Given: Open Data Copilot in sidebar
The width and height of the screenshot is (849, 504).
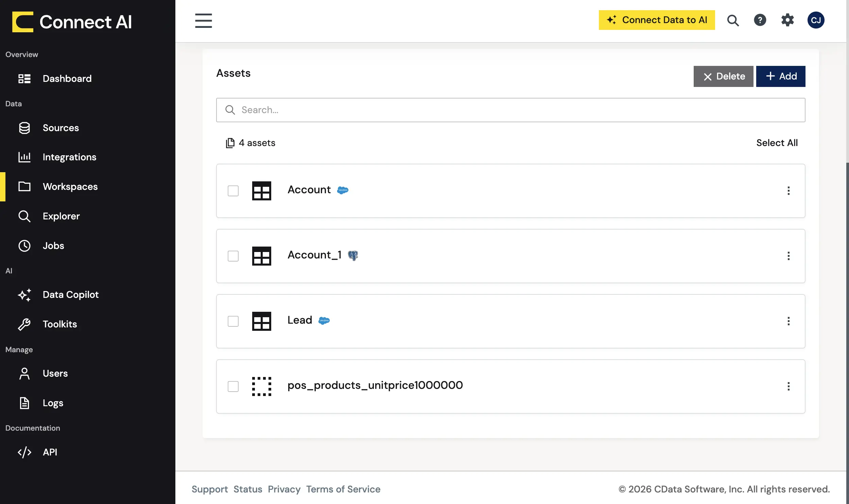Looking at the screenshot, I should [88, 295].
